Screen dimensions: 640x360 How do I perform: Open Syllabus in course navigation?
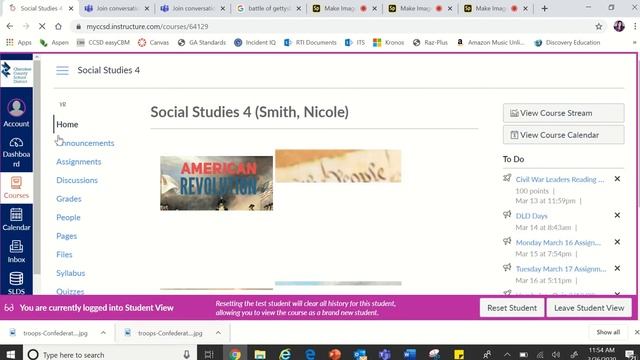[x=71, y=273]
